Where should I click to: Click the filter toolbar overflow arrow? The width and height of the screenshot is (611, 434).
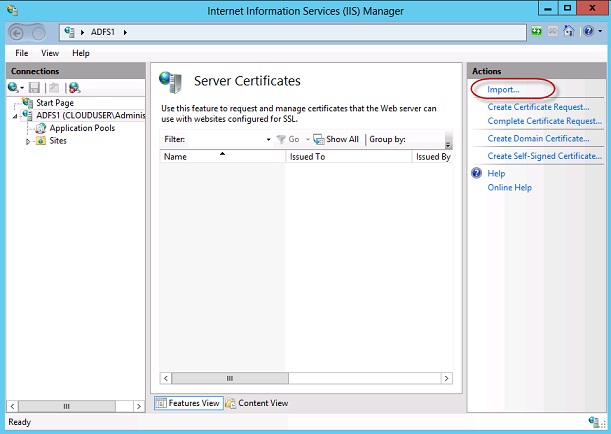pyautogui.click(x=448, y=145)
